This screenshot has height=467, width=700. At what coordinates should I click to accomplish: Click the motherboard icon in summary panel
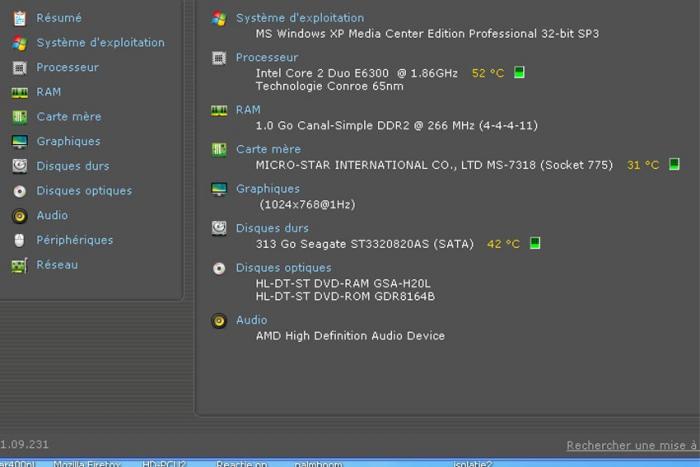click(219, 150)
